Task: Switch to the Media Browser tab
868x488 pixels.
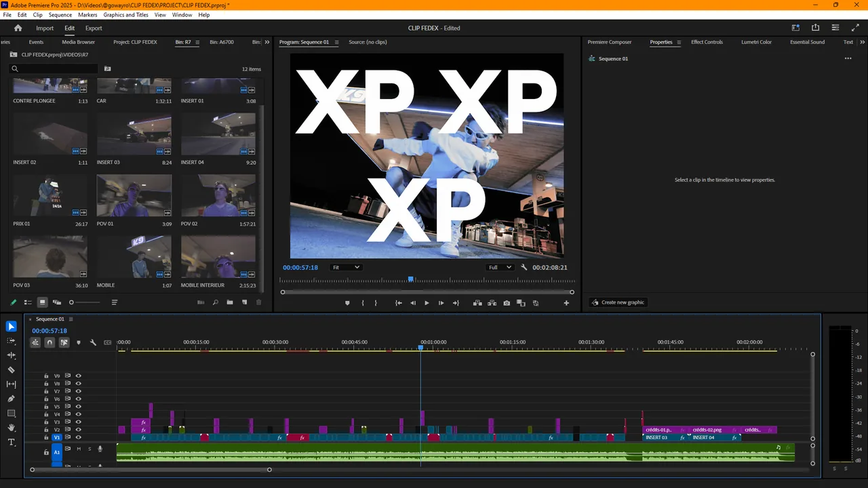Action: tap(78, 42)
